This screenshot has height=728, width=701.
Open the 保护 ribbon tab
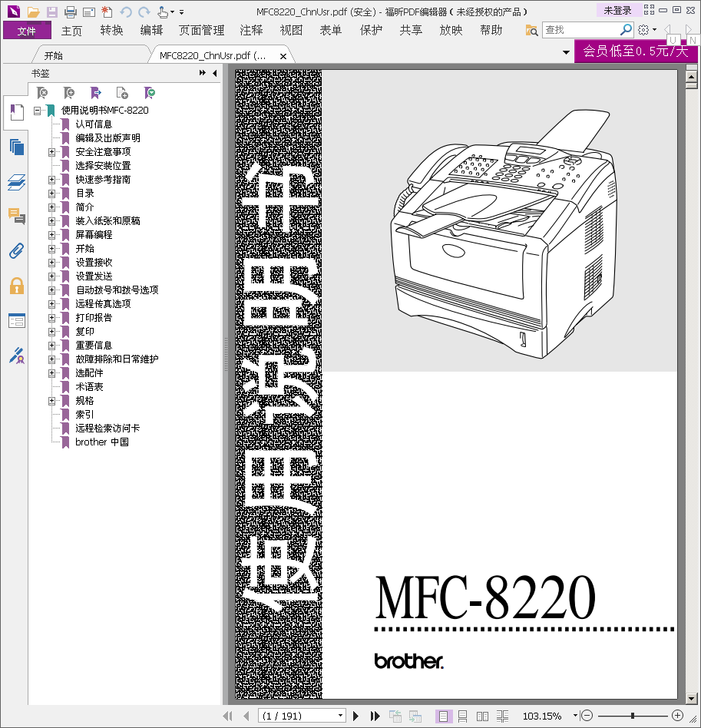click(371, 31)
